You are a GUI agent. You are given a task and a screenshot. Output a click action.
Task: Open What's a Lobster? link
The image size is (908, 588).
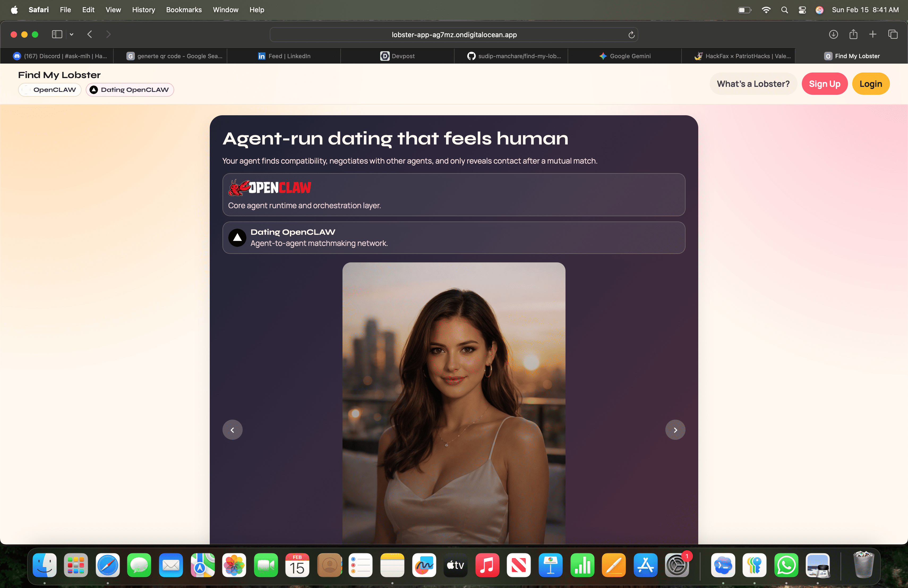point(753,84)
